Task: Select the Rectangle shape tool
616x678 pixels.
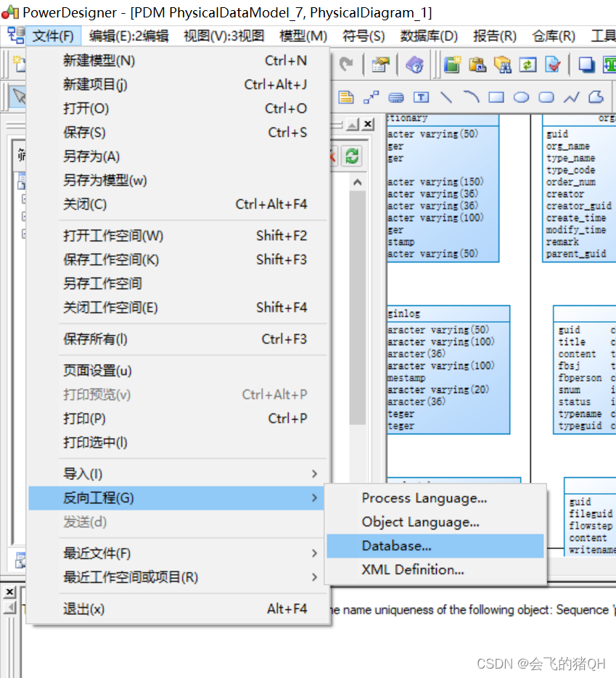Action: [x=496, y=97]
